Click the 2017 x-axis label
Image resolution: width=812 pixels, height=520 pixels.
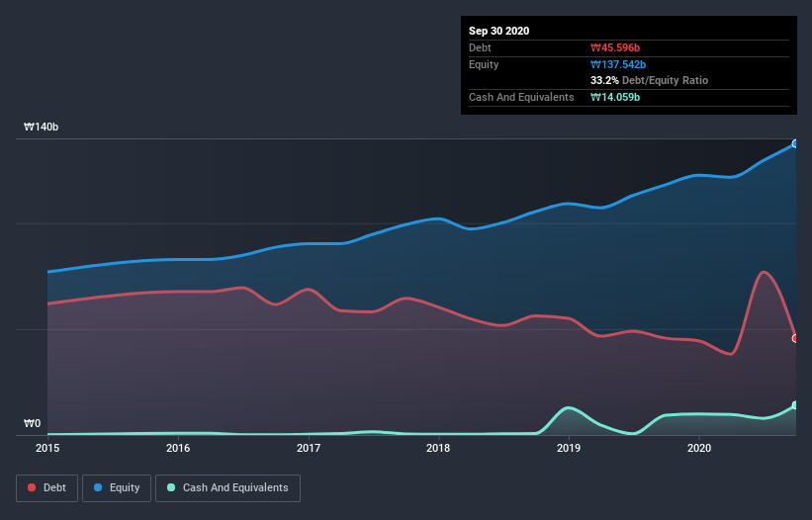(309, 448)
